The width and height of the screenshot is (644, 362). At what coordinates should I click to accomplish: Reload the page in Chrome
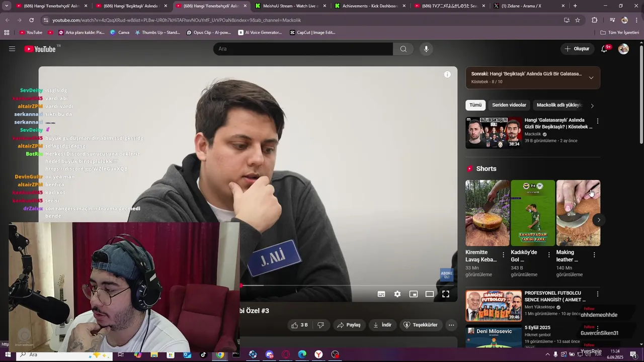coord(31,20)
